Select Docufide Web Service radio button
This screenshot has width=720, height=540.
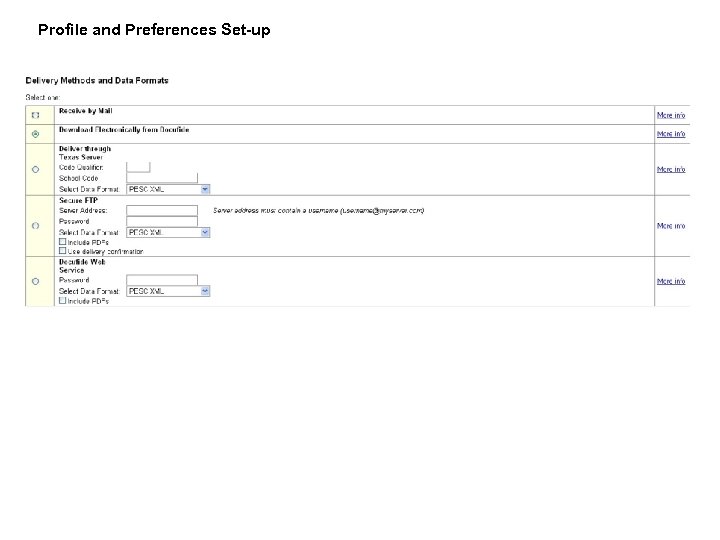coord(36,281)
